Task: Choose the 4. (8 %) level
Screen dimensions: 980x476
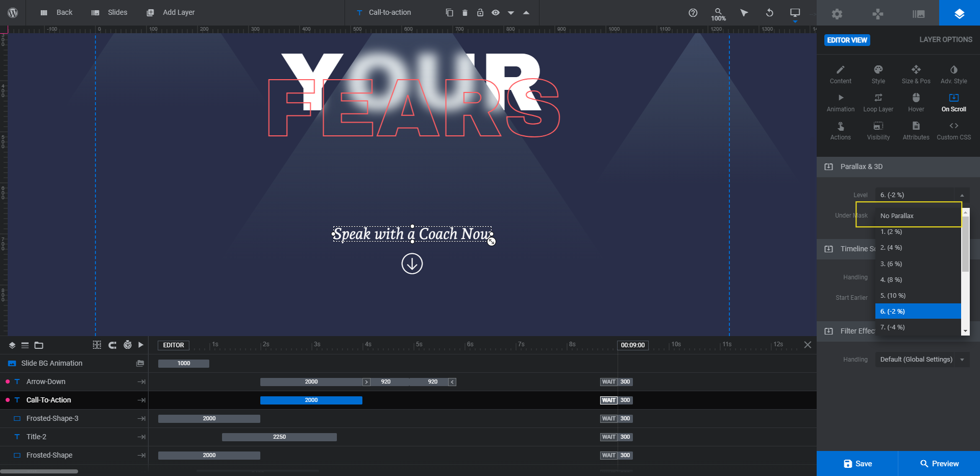Action: pyautogui.click(x=918, y=279)
